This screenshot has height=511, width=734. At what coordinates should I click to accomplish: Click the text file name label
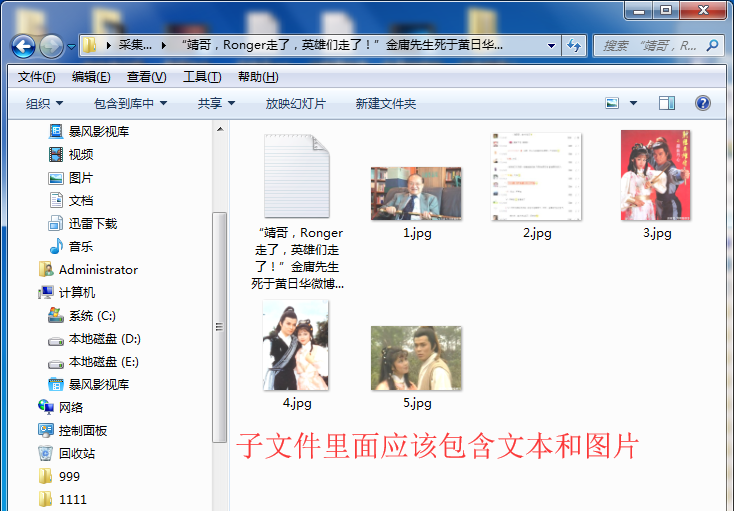coord(297,258)
